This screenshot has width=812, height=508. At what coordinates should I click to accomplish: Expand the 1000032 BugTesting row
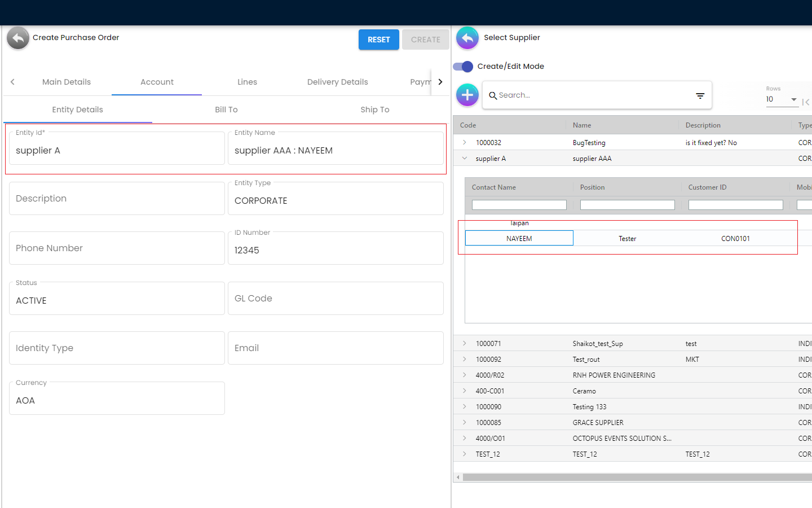pos(465,143)
